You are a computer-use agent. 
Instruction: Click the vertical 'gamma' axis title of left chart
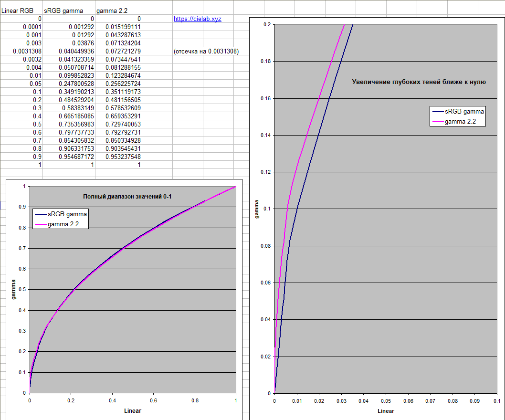click(14, 290)
